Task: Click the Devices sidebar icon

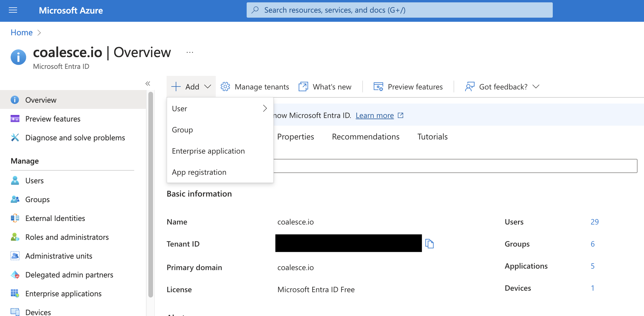Action: click(15, 312)
